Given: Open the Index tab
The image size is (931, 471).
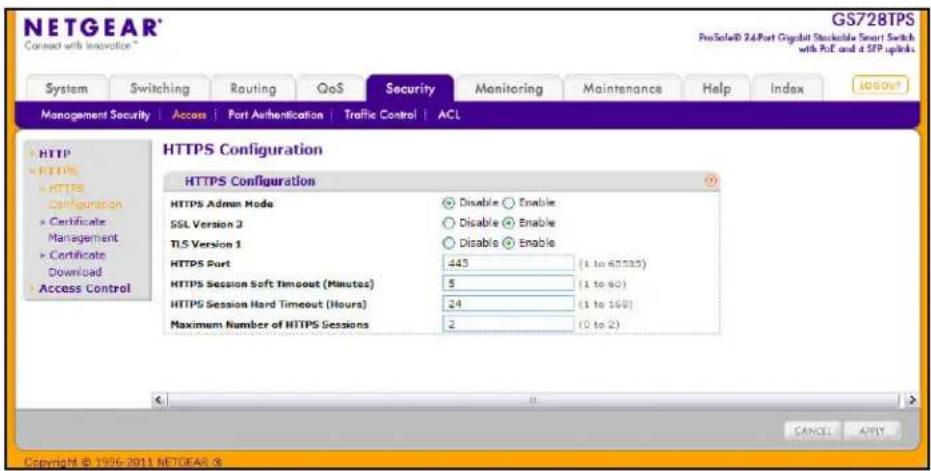Looking at the screenshot, I should pos(787,89).
